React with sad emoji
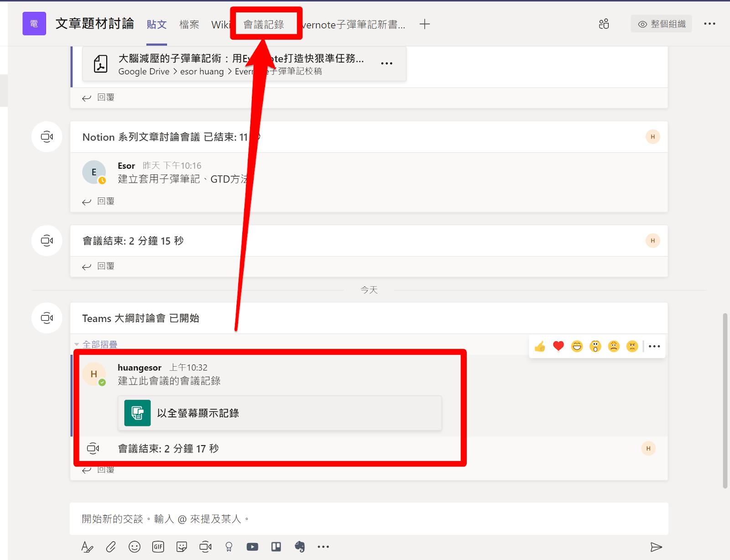The width and height of the screenshot is (730, 560). [614, 347]
